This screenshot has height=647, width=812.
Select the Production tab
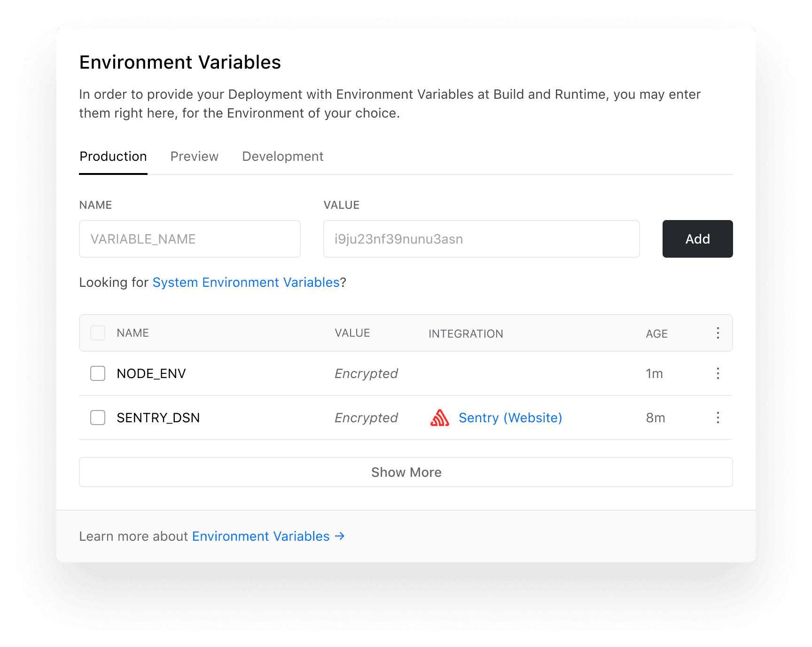pos(113,156)
